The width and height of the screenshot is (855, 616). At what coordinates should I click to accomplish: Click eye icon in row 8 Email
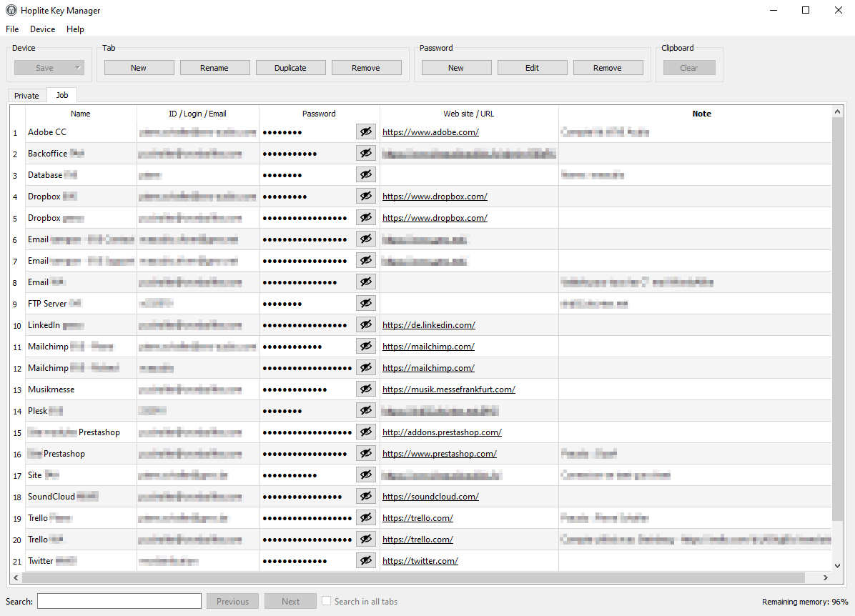click(366, 282)
